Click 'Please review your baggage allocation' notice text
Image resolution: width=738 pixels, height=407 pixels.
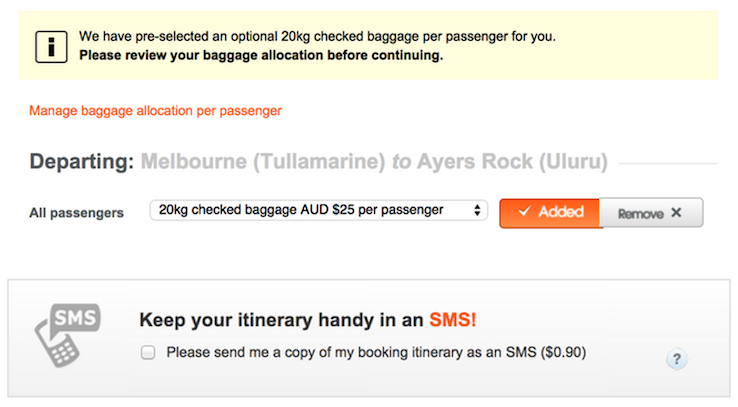pos(260,56)
